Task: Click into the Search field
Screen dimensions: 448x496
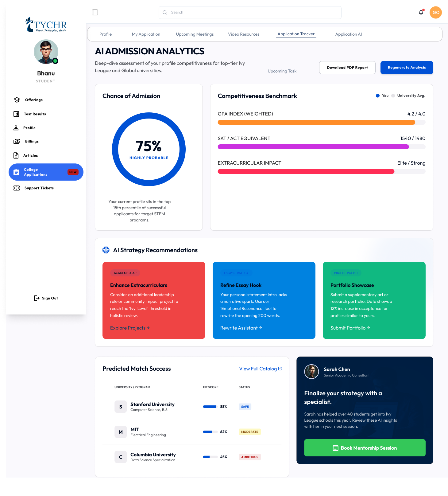Action: pos(250,13)
